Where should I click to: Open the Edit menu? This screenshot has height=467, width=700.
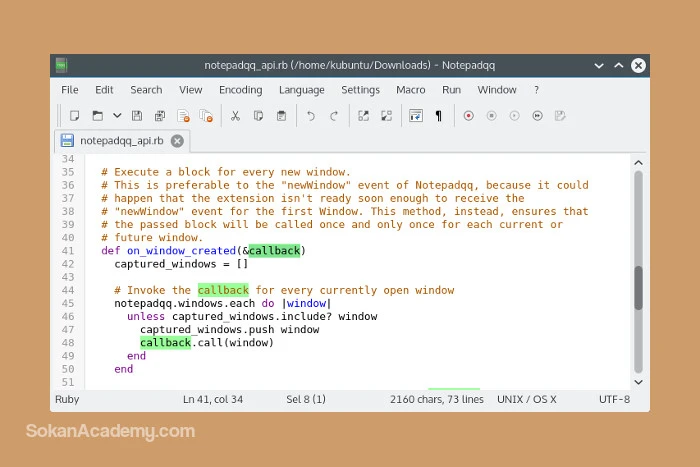104,90
